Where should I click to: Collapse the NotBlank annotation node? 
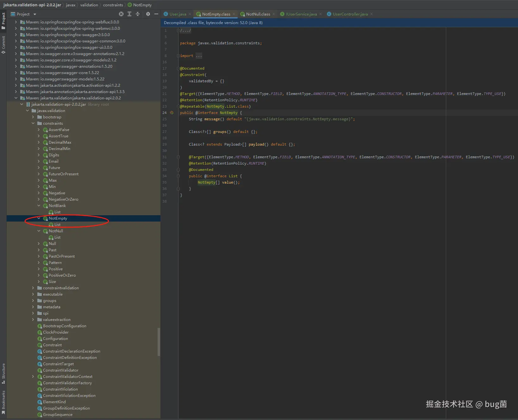[x=39, y=206]
